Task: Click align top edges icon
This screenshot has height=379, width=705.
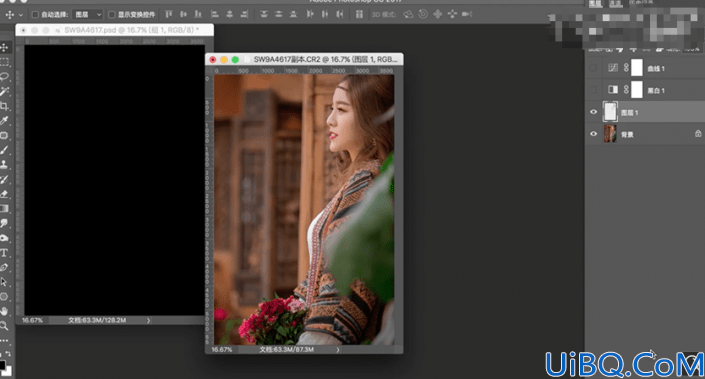Action: click(169, 14)
